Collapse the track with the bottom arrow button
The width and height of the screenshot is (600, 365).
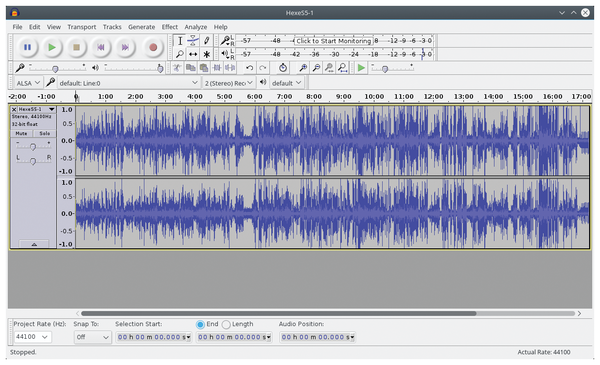coord(34,244)
